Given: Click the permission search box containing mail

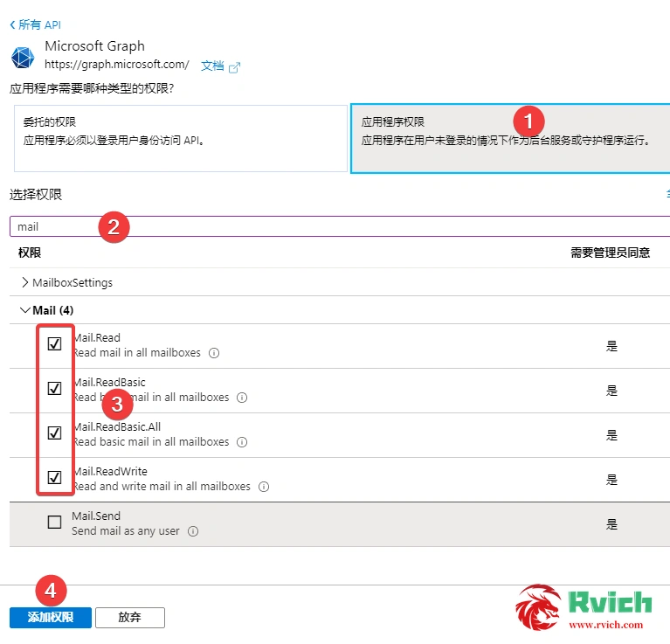Looking at the screenshot, I should tap(339, 226).
